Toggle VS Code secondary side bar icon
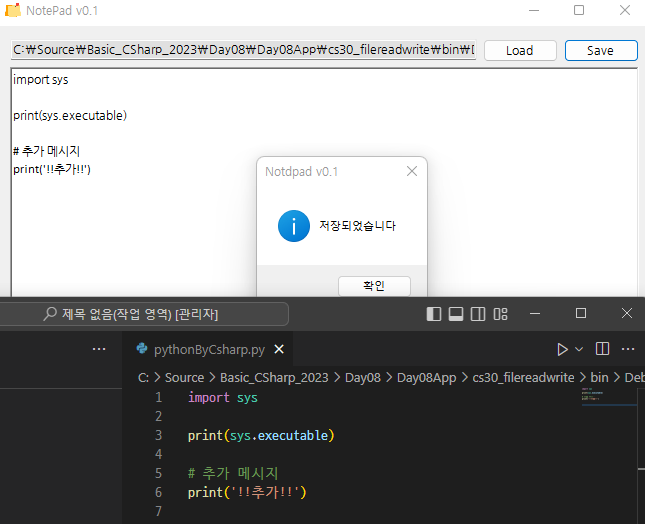645x524 pixels. pos(478,314)
